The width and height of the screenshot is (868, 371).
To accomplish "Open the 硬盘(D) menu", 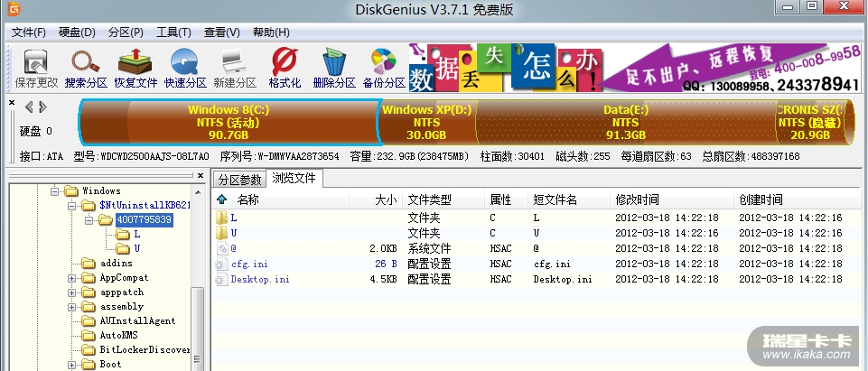I will [77, 32].
